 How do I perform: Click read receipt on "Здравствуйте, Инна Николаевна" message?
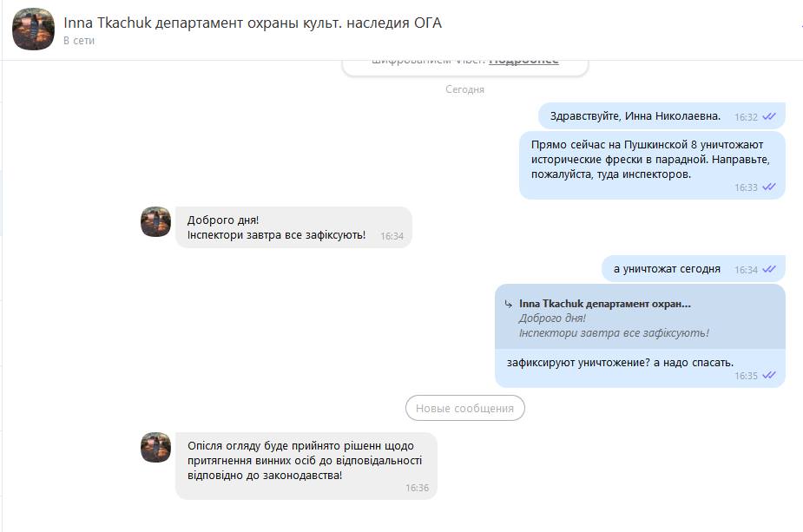point(768,117)
